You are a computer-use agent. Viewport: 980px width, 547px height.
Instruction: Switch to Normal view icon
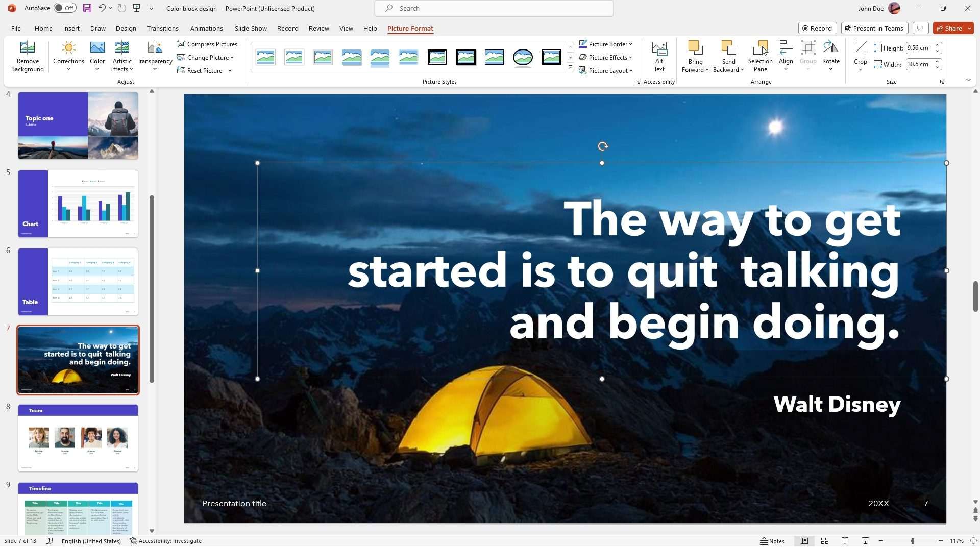tap(804, 541)
